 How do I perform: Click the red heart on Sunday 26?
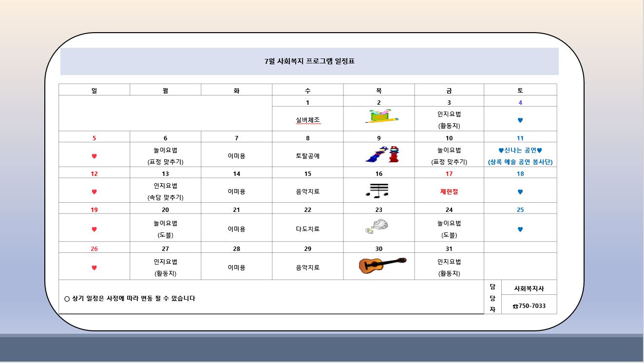[95, 267]
